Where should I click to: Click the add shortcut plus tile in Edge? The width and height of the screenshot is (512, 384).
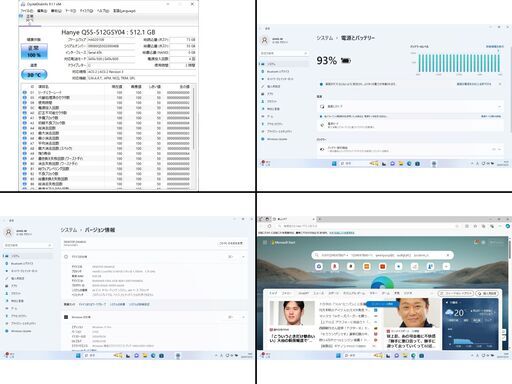[x=446, y=266]
